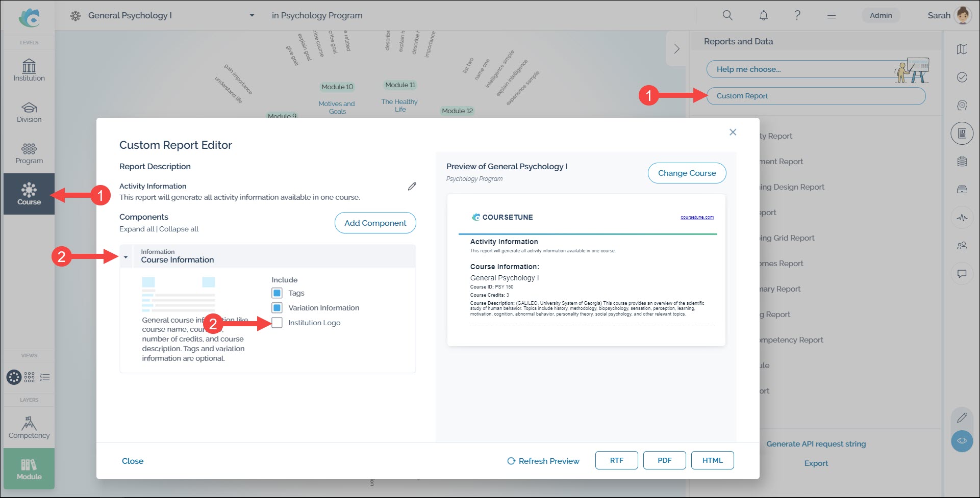The image size is (980, 498).
Task: Click the Add Component button
Action: click(x=375, y=223)
